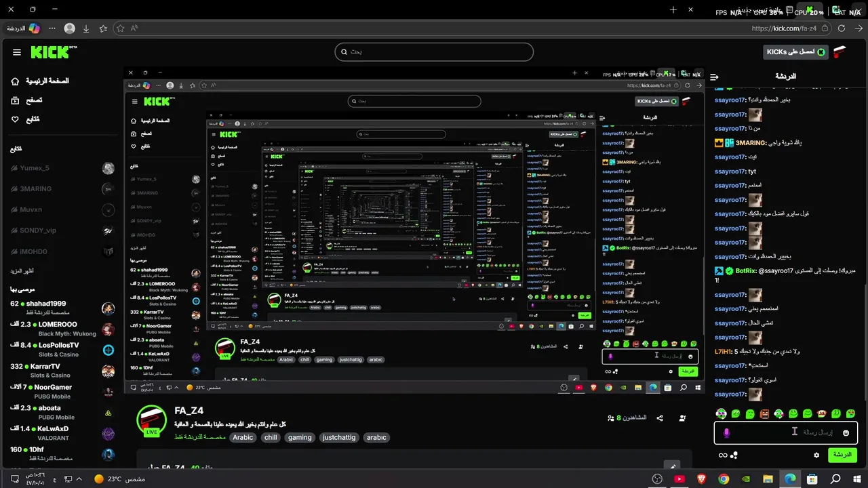868x488 pixels.
Task: Open chat settings gear icon
Action: click(816, 455)
